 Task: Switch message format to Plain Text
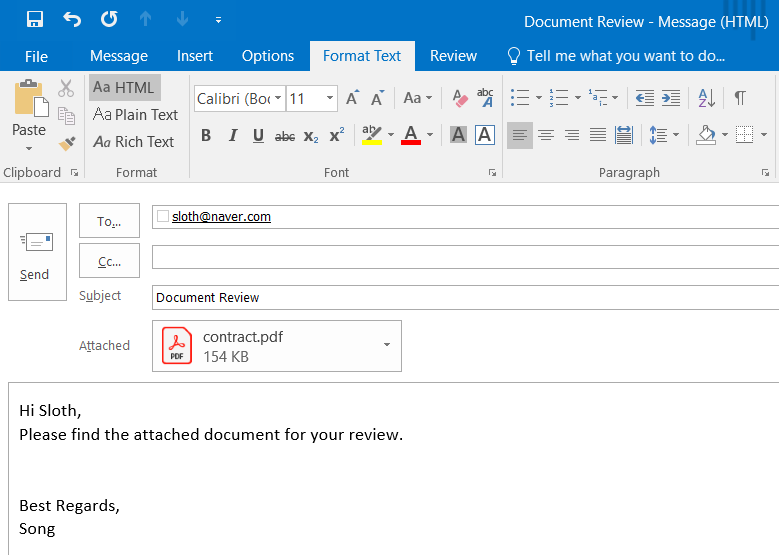click(x=135, y=115)
